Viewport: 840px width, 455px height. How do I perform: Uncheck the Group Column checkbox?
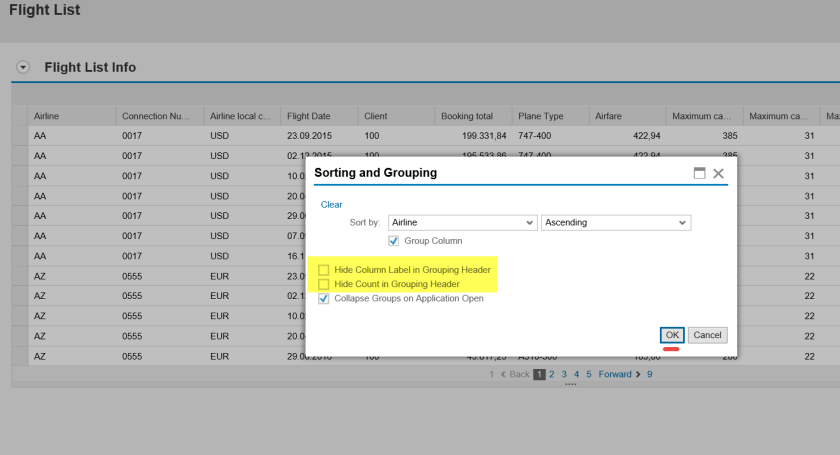394,241
